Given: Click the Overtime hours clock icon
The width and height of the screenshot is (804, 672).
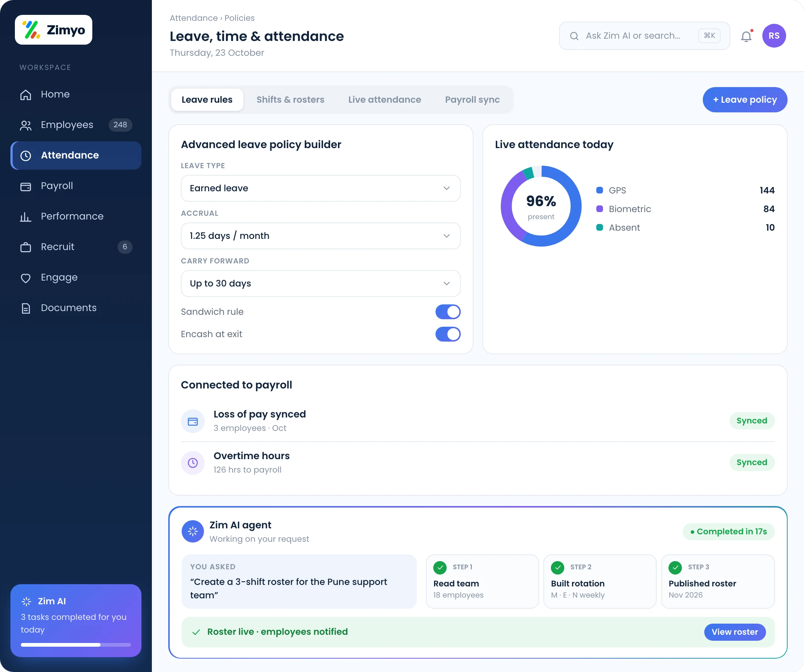Looking at the screenshot, I should coord(192,463).
